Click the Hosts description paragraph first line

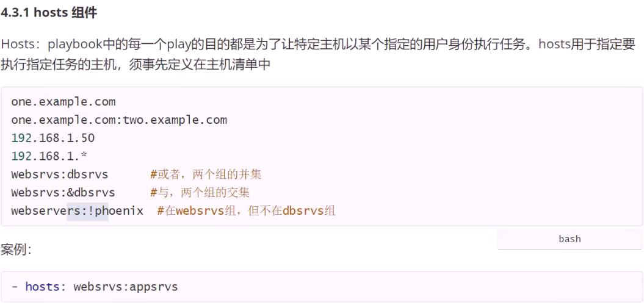(318, 44)
